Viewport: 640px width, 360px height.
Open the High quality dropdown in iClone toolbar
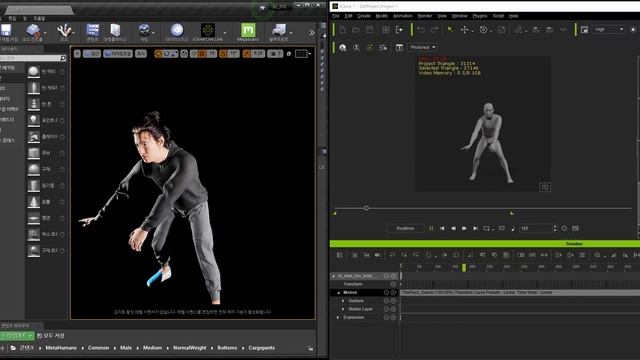tap(609, 29)
